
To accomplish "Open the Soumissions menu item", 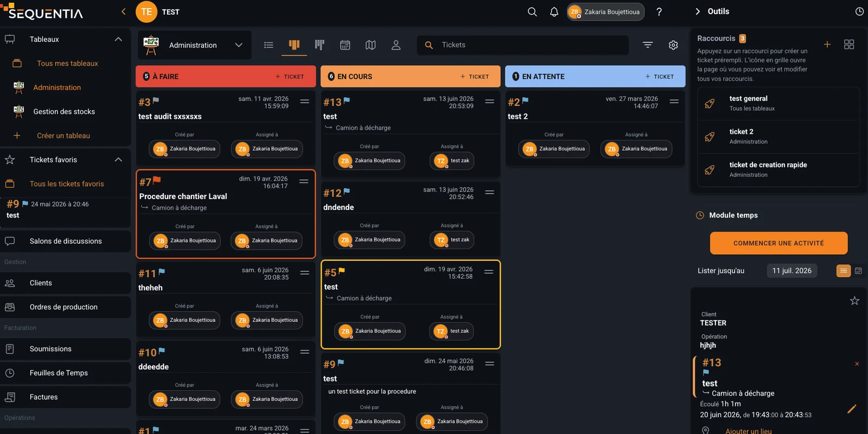I will (x=65, y=349).
